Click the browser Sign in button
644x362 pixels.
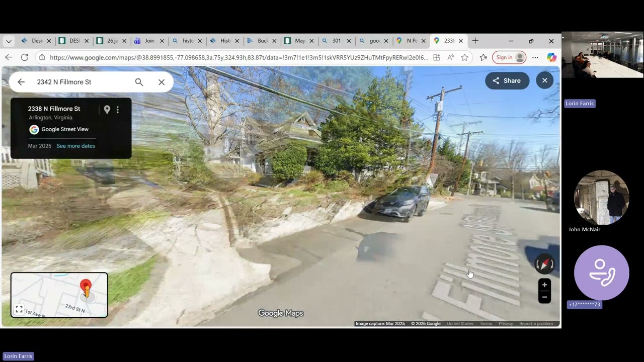509,57
